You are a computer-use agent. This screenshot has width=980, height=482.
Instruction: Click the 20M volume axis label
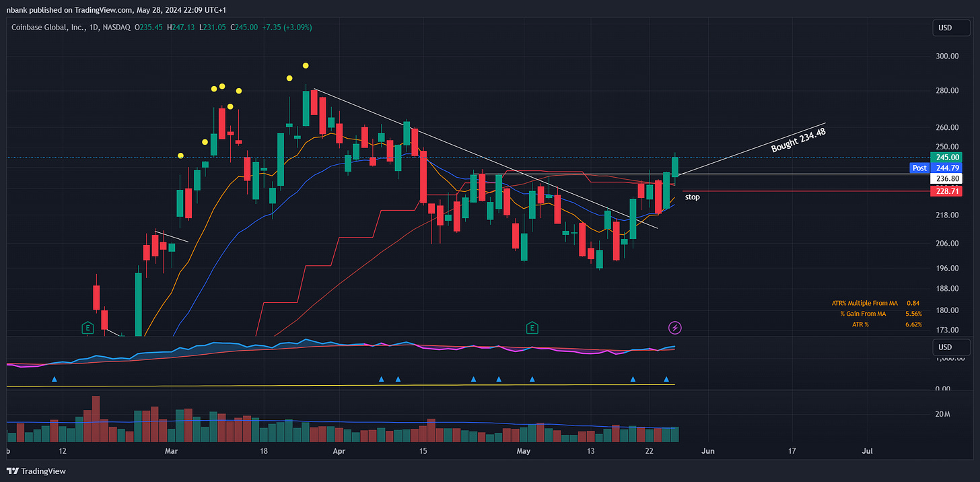click(942, 414)
